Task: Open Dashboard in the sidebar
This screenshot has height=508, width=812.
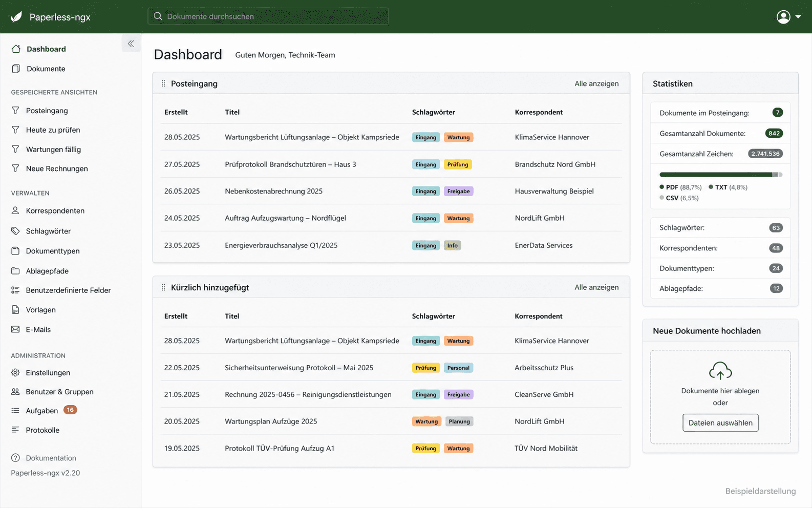Action: pos(46,49)
